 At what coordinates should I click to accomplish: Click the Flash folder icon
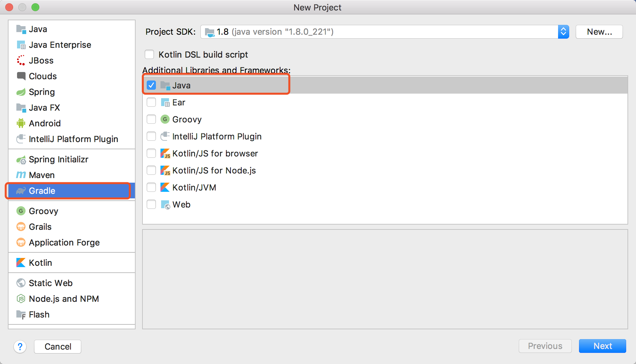(x=21, y=315)
